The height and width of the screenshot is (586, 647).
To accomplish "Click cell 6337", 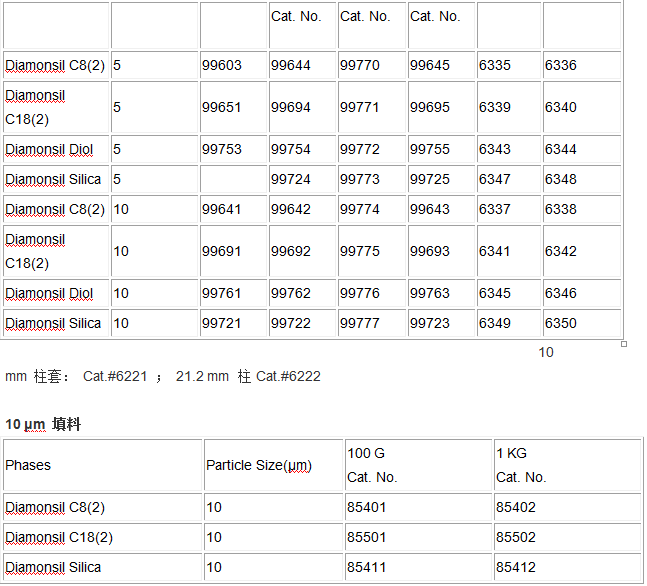I will (509, 209).
